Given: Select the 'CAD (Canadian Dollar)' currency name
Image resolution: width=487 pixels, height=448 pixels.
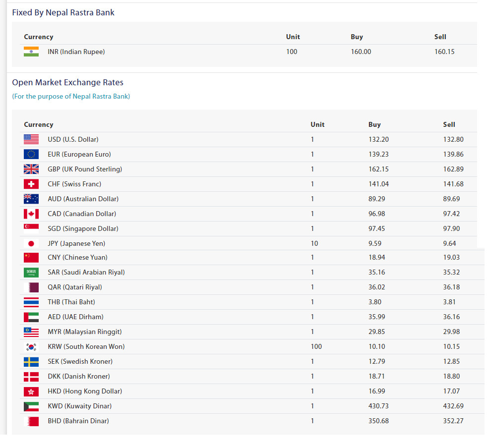Looking at the screenshot, I should click(82, 214).
